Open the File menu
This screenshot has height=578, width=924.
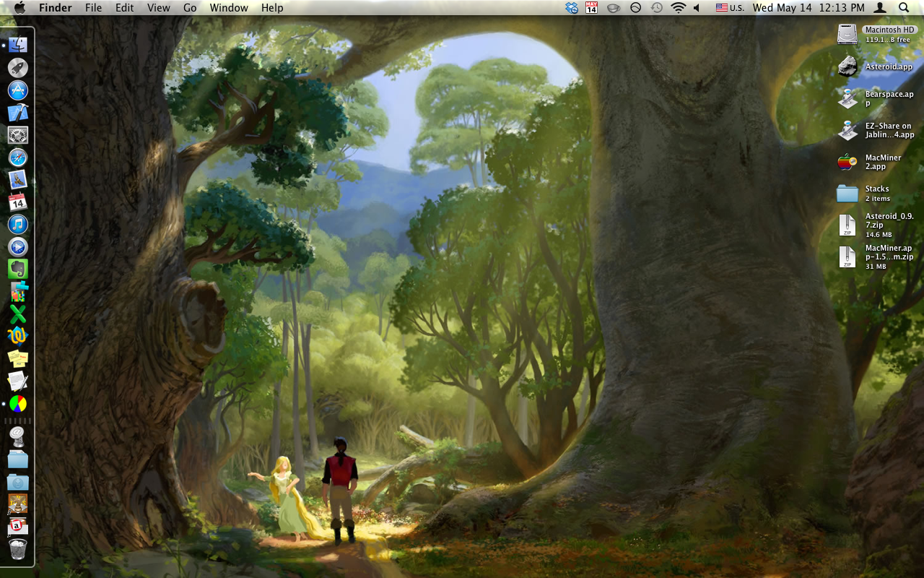point(93,7)
